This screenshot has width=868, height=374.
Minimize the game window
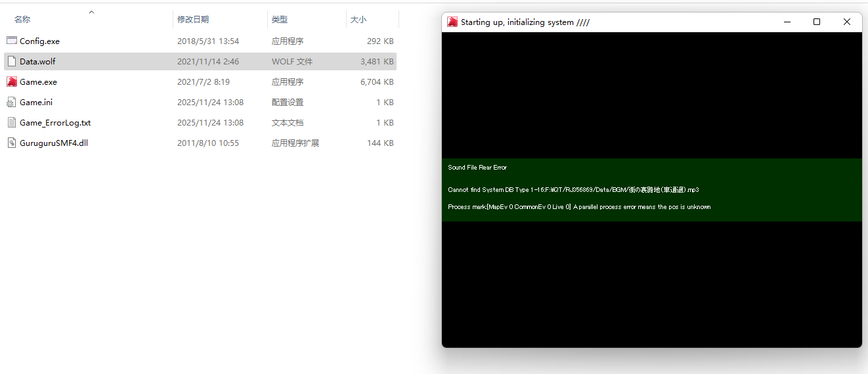[x=787, y=22]
